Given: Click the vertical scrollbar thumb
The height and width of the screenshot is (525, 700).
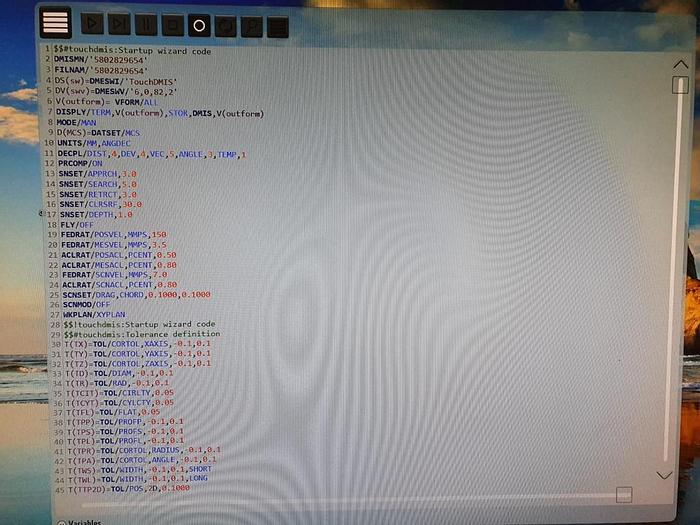Looking at the screenshot, I should click(x=680, y=85).
